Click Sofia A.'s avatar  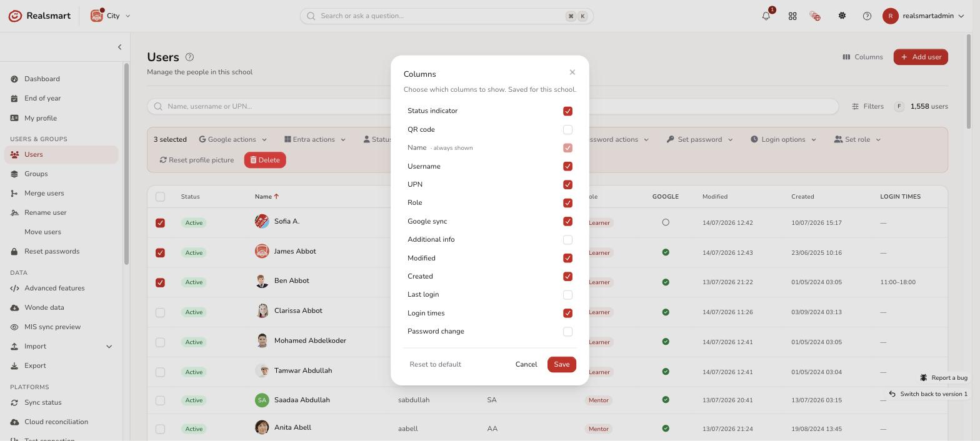[x=262, y=221]
